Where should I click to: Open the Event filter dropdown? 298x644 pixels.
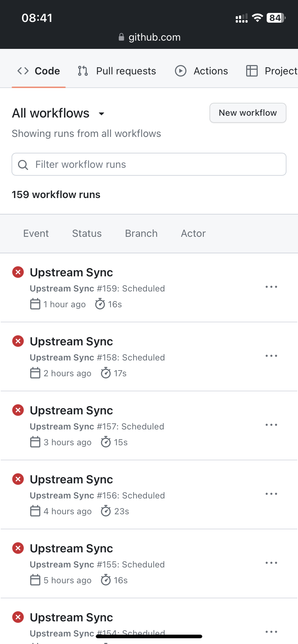36,233
